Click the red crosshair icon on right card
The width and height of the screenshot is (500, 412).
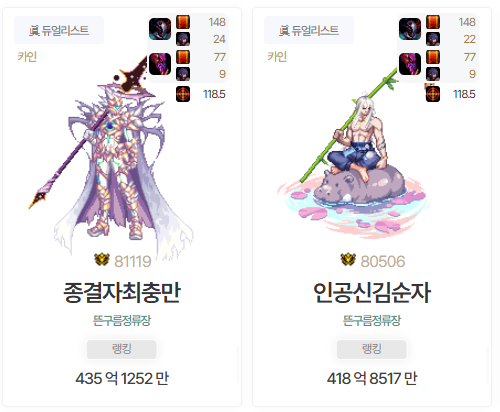433,94
